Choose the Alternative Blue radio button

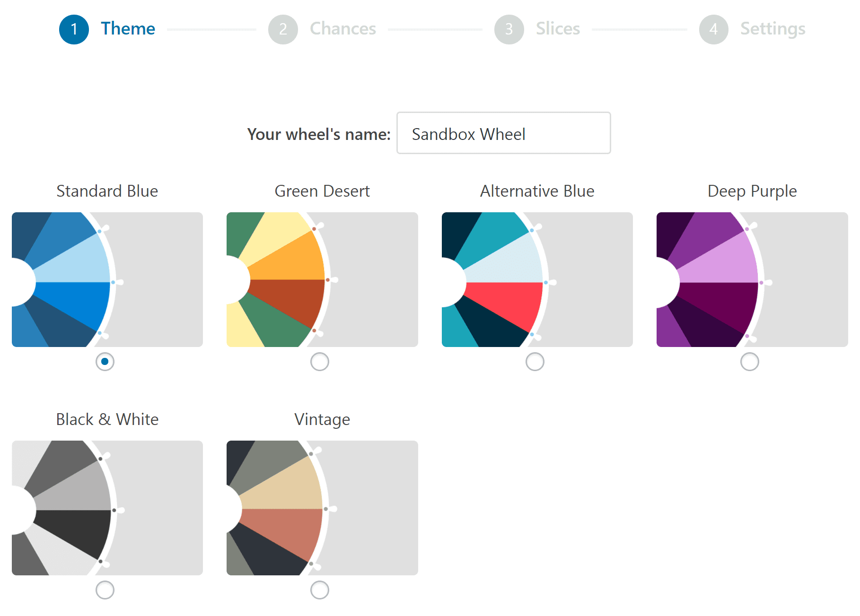click(x=535, y=362)
